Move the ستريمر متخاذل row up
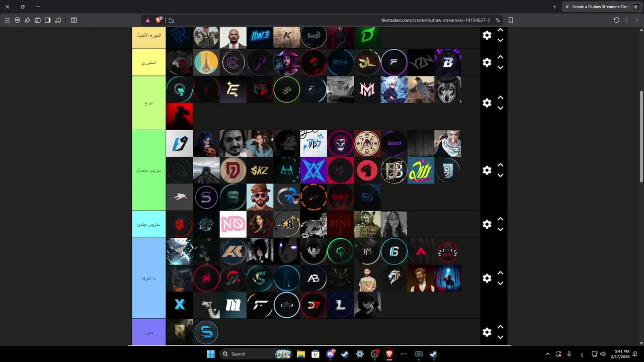Screen dimensions: 644x362 point(500,165)
